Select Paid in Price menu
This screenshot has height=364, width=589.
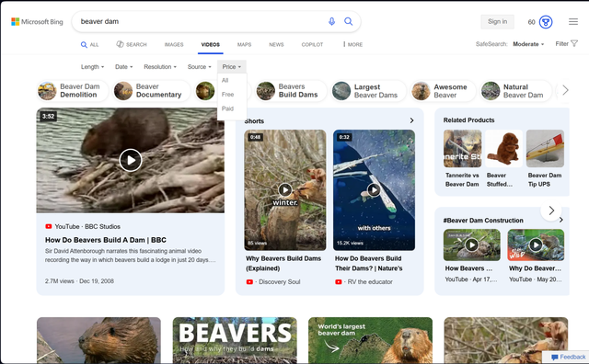227,108
